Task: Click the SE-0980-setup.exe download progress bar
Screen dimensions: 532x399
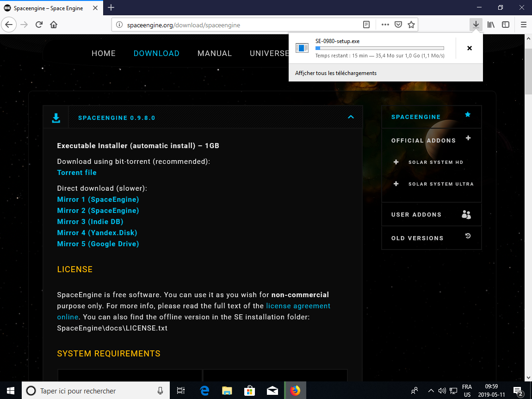Action: pos(380,48)
